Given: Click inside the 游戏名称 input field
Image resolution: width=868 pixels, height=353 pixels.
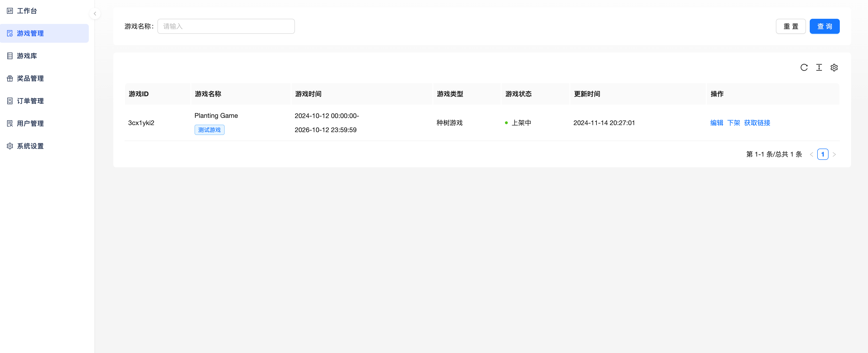Looking at the screenshot, I should tap(226, 26).
